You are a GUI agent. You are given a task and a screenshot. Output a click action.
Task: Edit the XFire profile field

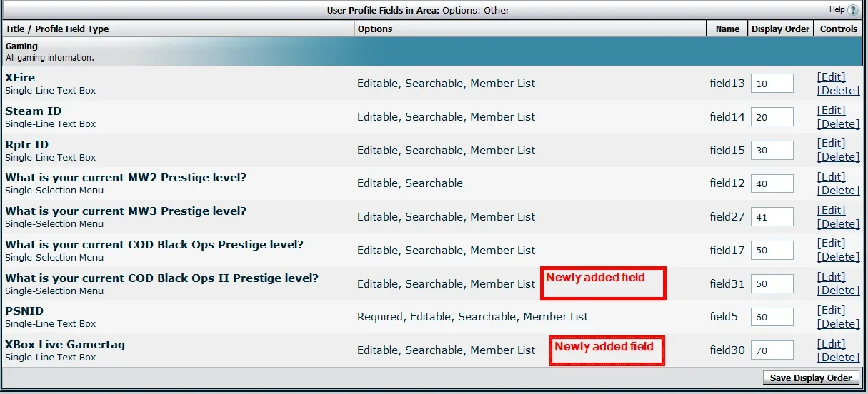[x=831, y=77]
